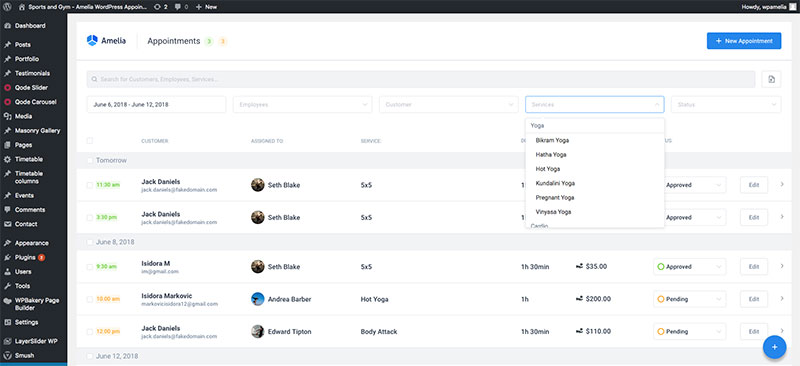
Task: Open Timetable in the sidebar
Action: point(29,159)
